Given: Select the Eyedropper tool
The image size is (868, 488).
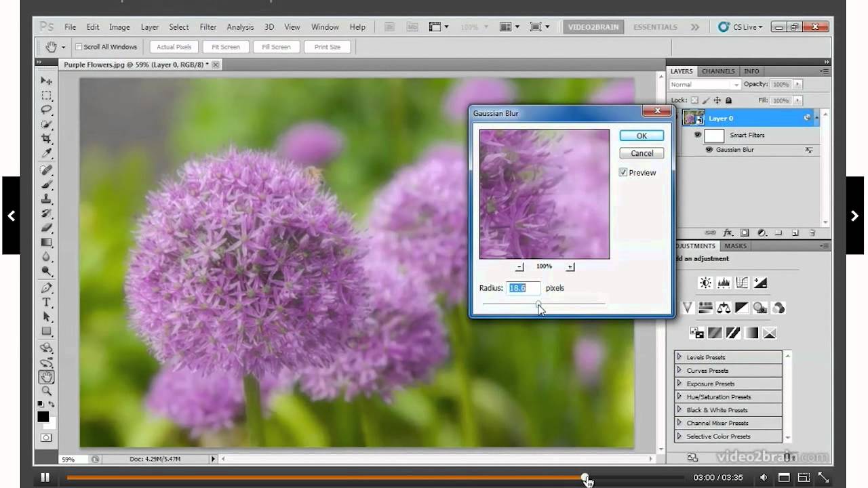Looking at the screenshot, I should [x=46, y=154].
